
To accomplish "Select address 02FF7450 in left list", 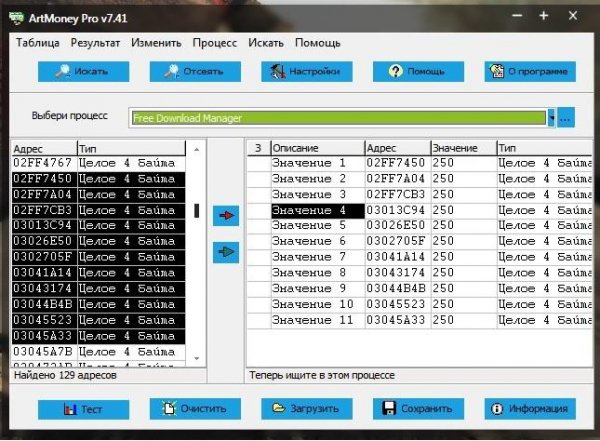I will [x=42, y=179].
